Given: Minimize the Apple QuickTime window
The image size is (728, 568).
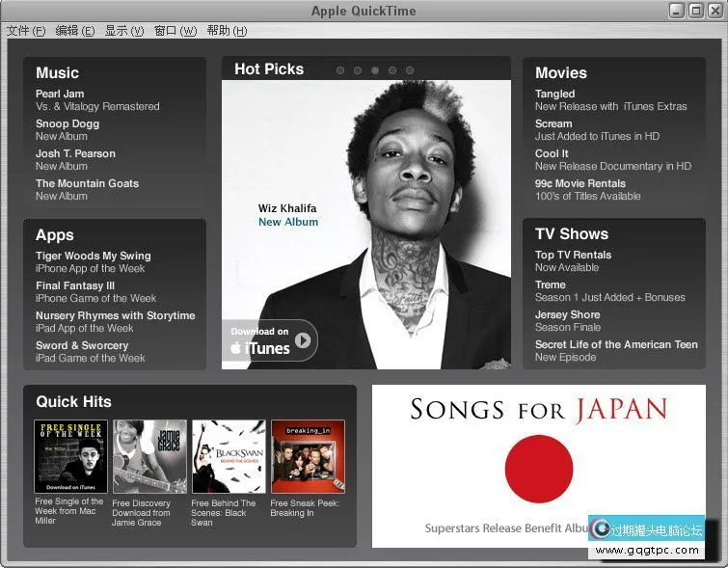Looking at the screenshot, I should click(x=676, y=11).
